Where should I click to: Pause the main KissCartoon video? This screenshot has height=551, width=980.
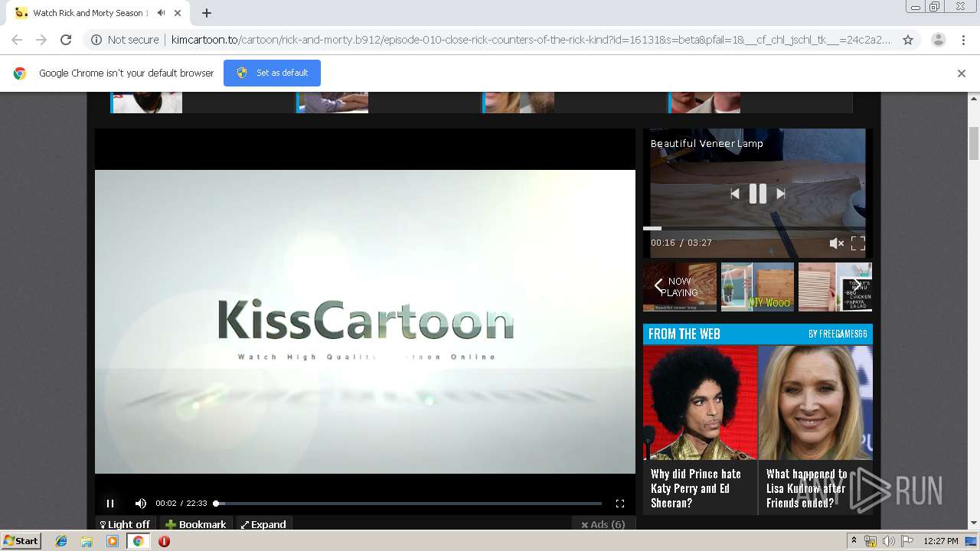tap(110, 503)
